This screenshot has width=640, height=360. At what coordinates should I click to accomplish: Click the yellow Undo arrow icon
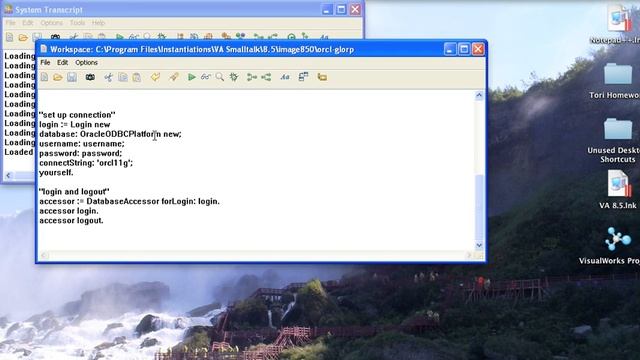click(x=155, y=77)
